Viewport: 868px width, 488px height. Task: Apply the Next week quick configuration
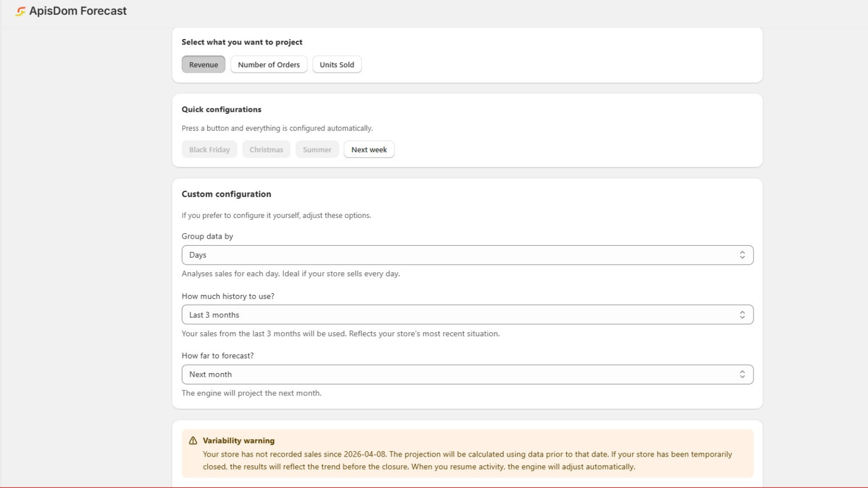point(369,150)
